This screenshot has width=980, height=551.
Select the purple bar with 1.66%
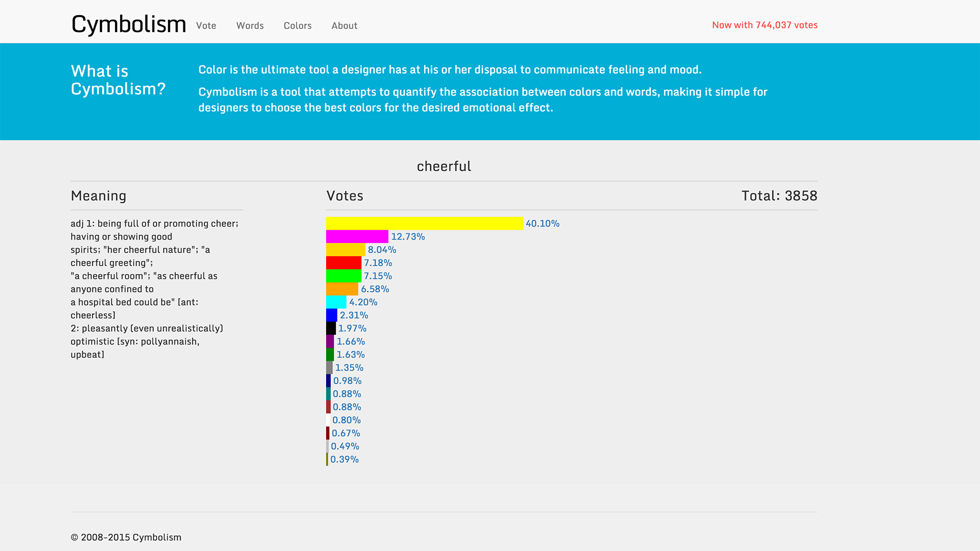[329, 341]
